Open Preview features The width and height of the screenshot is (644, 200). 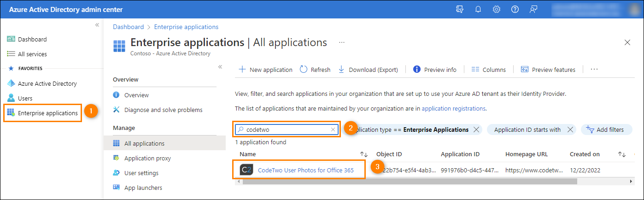pos(548,70)
